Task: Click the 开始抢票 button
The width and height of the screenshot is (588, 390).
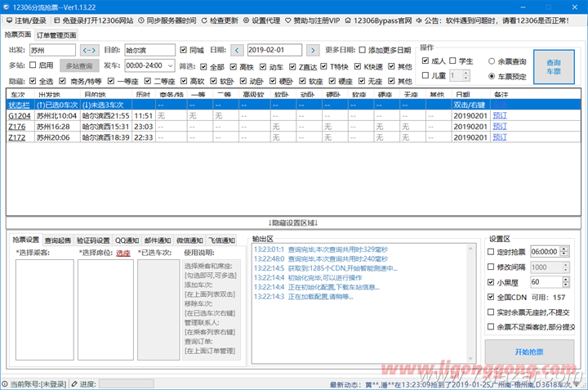Action: tap(529, 352)
